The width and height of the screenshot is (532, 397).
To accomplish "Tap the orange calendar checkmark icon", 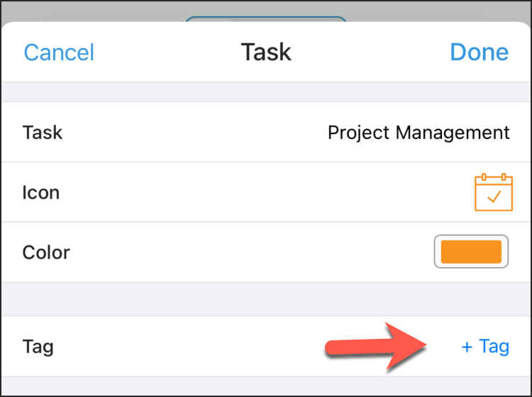I will click(x=493, y=192).
